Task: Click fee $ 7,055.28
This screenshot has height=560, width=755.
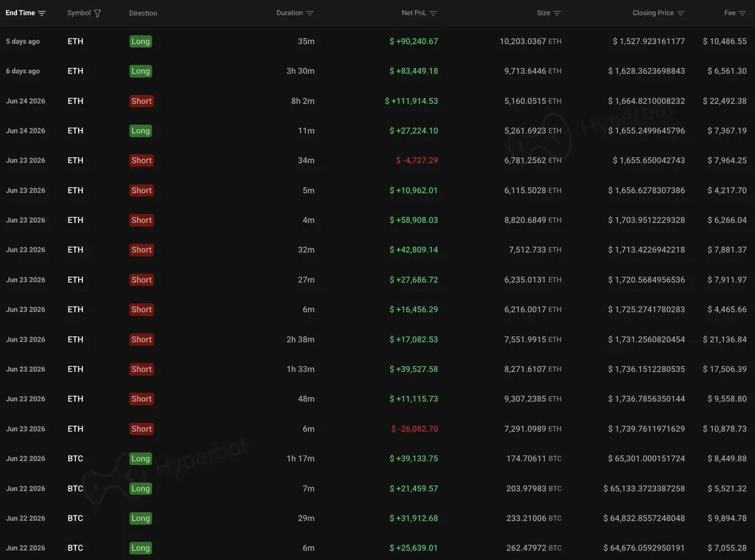Action: pyautogui.click(x=727, y=548)
